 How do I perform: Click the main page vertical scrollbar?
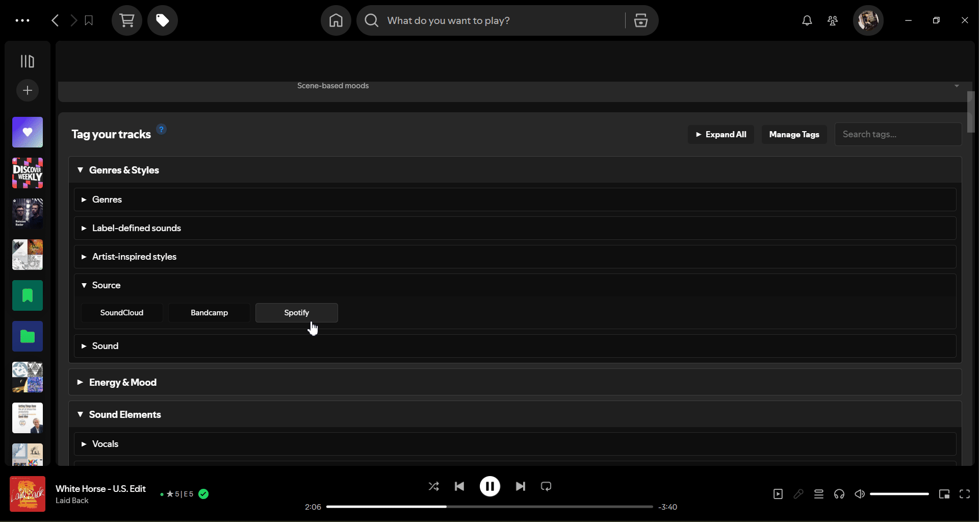point(971,112)
